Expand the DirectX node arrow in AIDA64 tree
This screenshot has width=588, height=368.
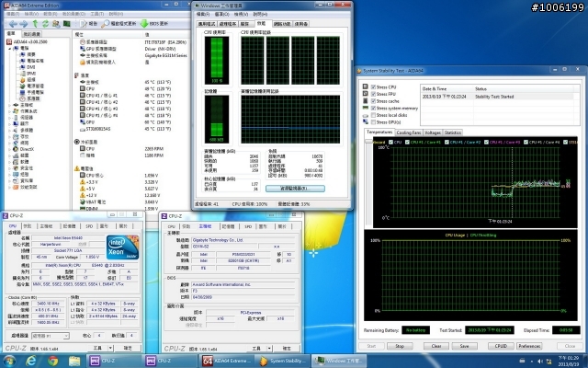click(x=10, y=149)
